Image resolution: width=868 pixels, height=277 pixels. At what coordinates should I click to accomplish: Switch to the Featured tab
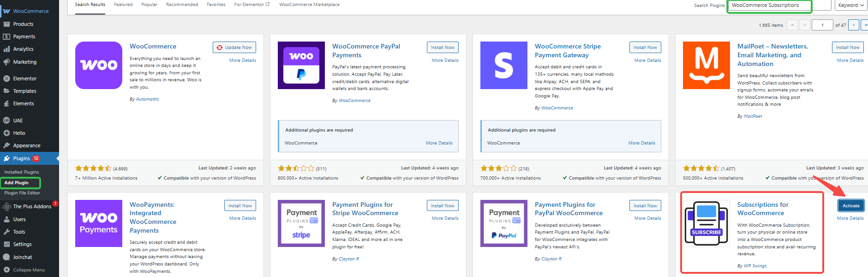[x=123, y=5]
